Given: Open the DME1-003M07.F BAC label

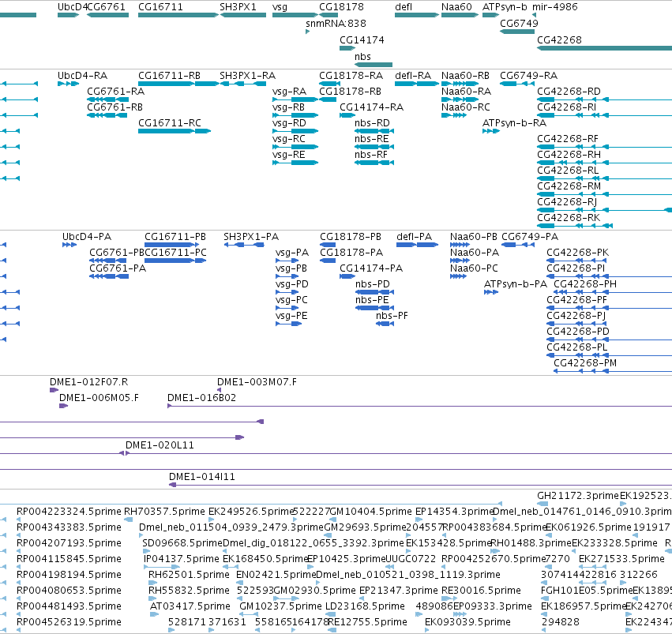Looking at the screenshot, I should (x=257, y=382).
